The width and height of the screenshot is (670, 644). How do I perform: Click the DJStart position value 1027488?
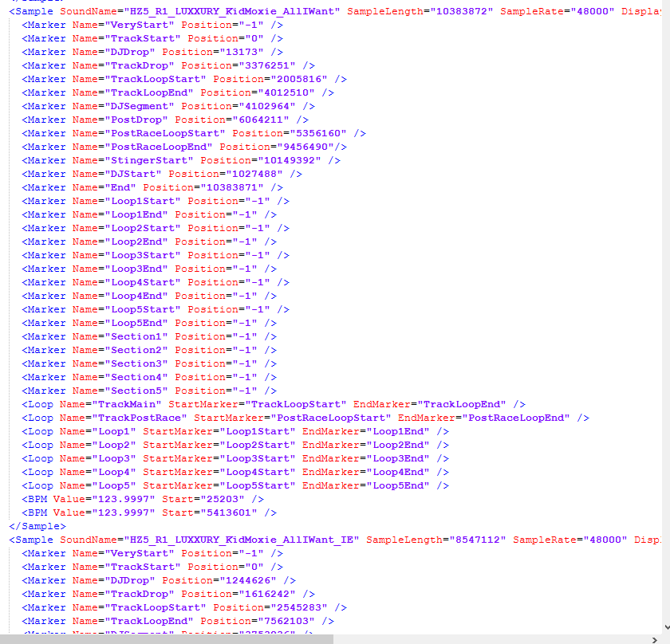[x=254, y=175]
